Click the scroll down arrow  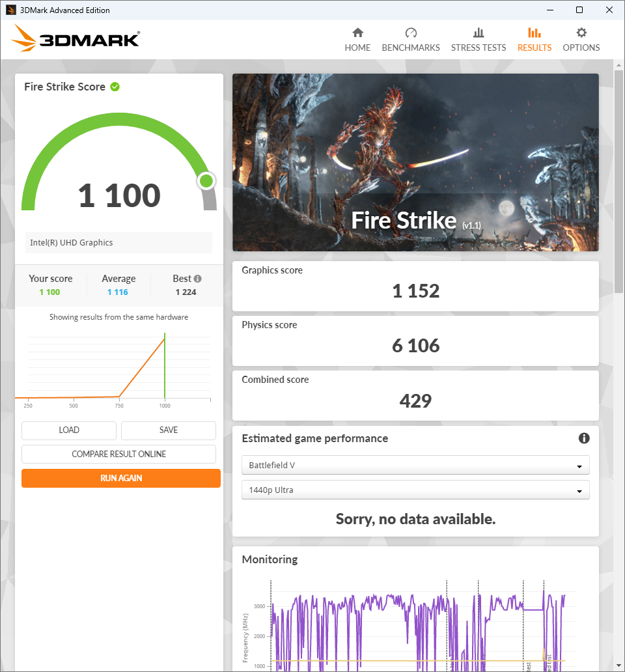pyautogui.click(x=618, y=665)
